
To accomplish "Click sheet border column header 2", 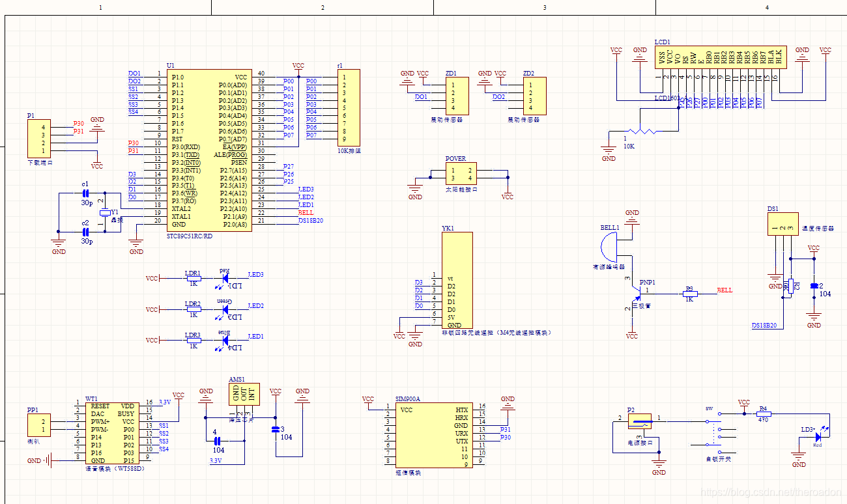I will click(x=323, y=7).
